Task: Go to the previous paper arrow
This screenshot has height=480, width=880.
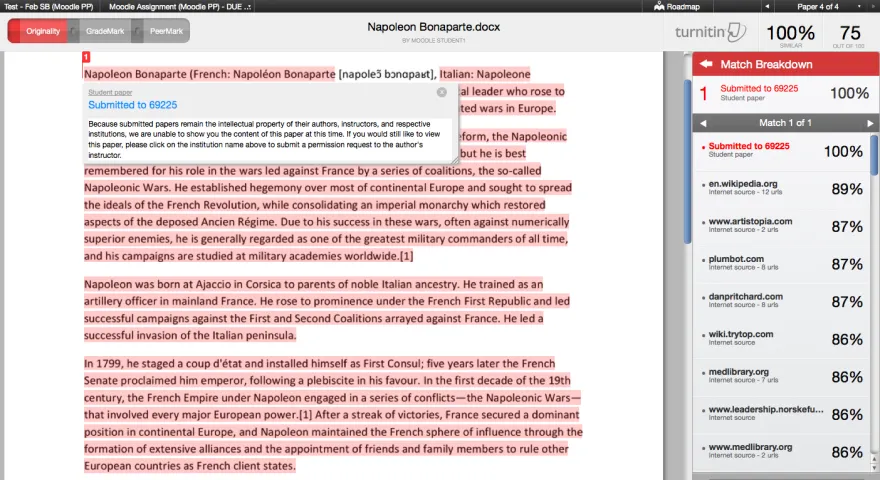Action: [767, 6]
